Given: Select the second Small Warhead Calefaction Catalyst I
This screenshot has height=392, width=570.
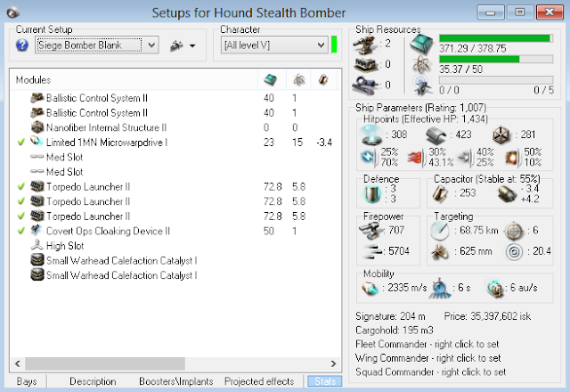Looking at the screenshot, I should tap(175, 275).
